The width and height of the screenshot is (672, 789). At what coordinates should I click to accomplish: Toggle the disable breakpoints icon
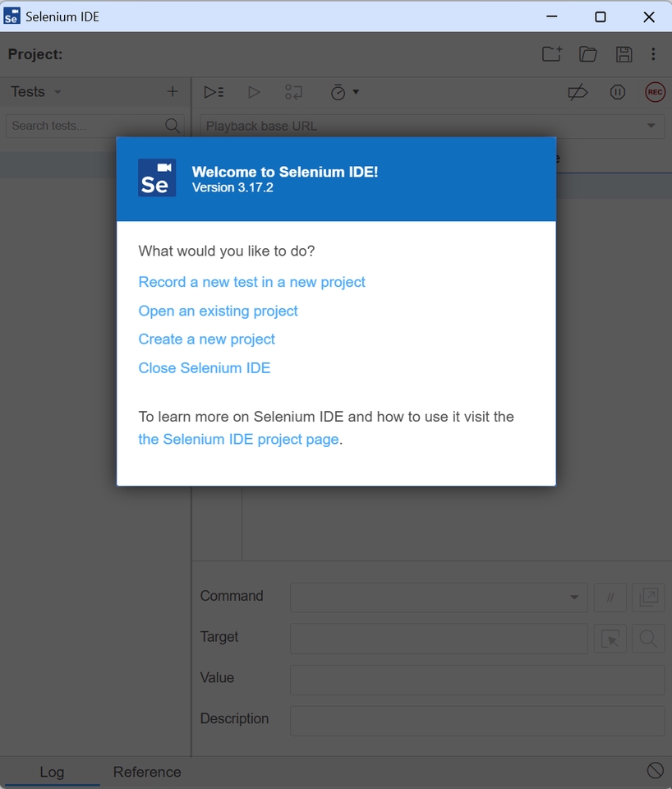578,92
